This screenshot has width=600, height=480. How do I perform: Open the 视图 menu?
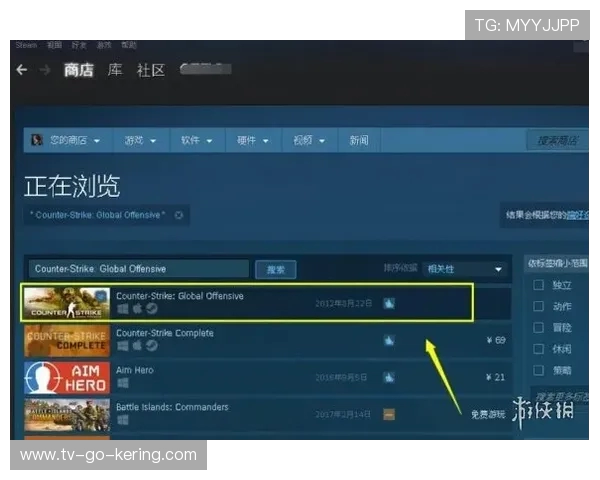pyautogui.click(x=54, y=45)
